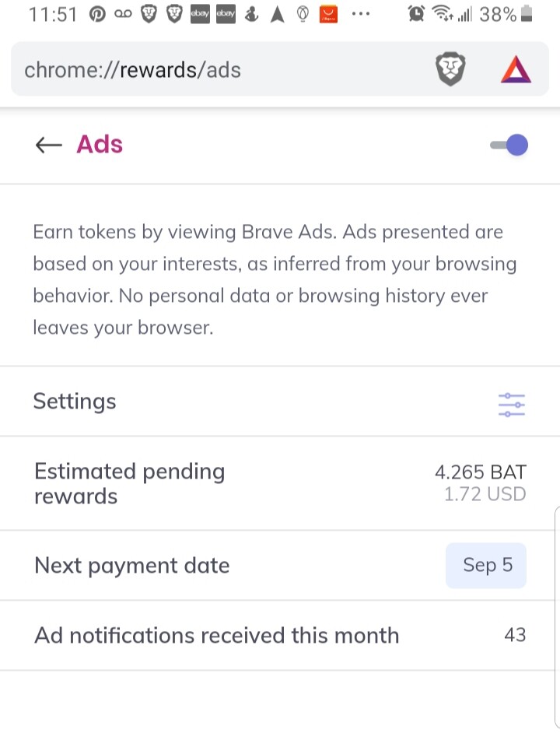Tap the Sep 5 payment date badge
Screen dimensions: 560x733
click(x=486, y=565)
